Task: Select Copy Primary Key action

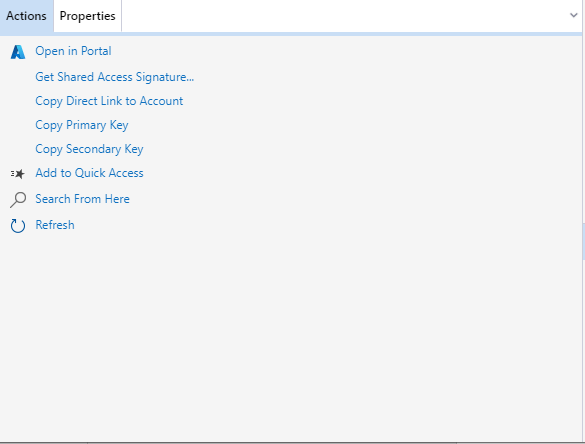Action: tap(82, 125)
